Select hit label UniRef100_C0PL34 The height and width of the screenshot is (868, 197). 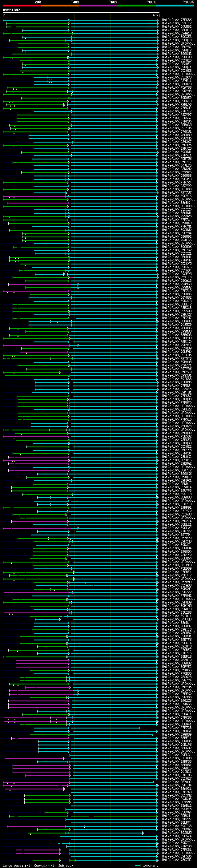(x=177, y=755)
